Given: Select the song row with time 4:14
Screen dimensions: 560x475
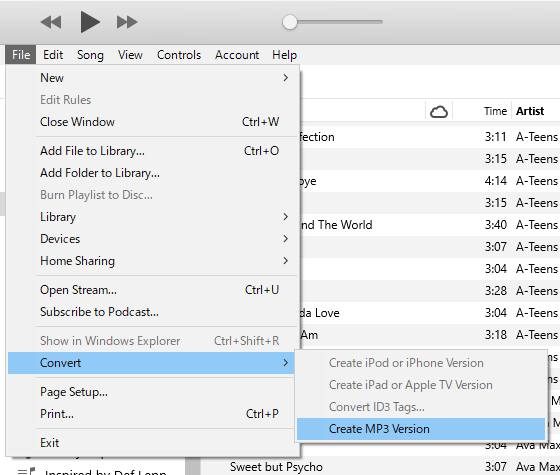Looking at the screenshot, I should 430,181.
